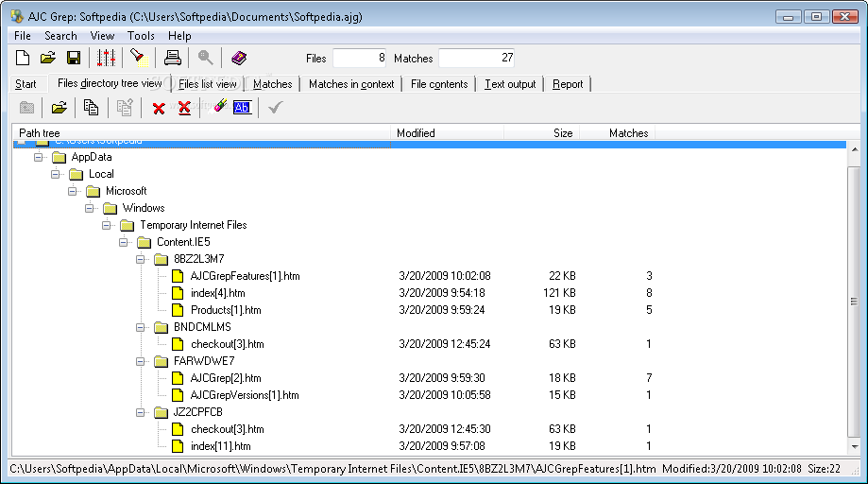
Task: Open the Help menu
Action: point(179,36)
